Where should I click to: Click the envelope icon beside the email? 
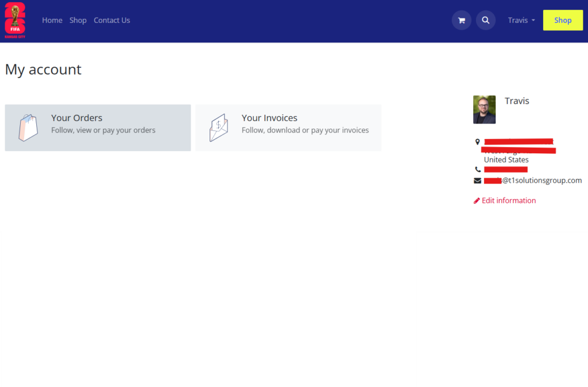click(x=477, y=180)
